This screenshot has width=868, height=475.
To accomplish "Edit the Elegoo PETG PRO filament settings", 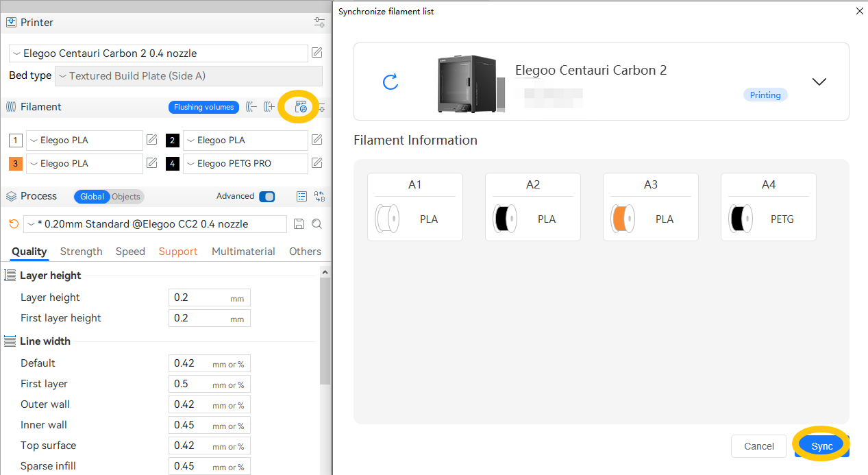I will 316,163.
